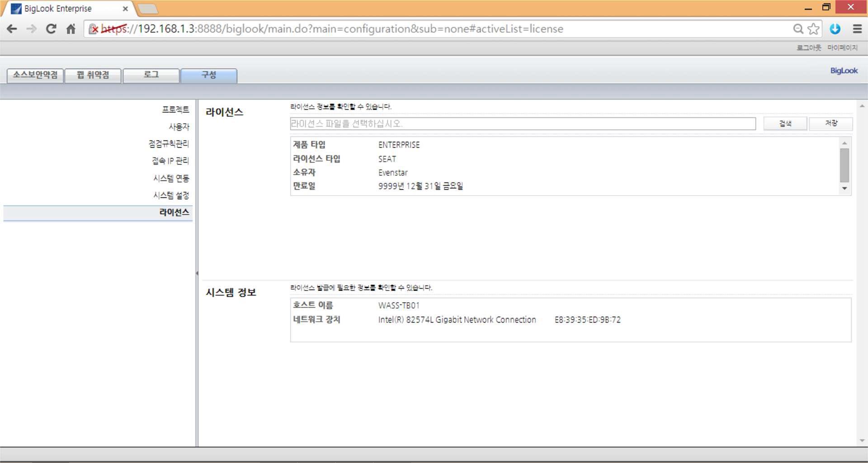Click the 제품 타입 label
The width and height of the screenshot is (868, 463).
click(309, 145)
